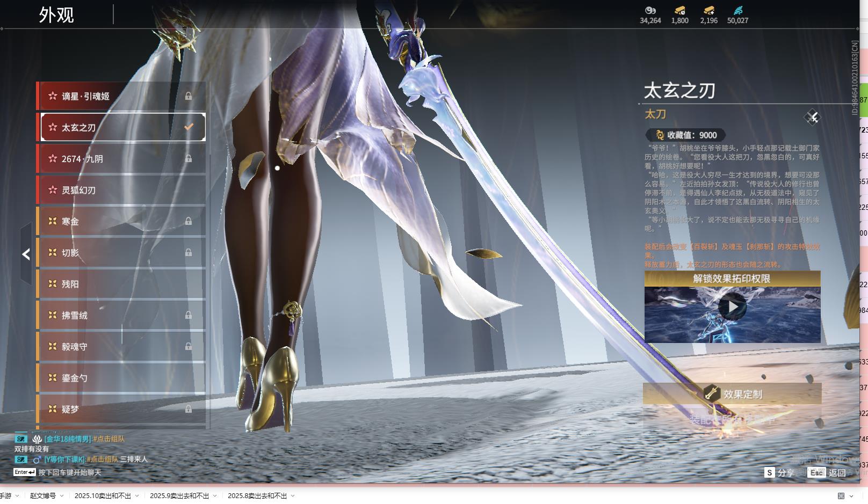
Task: Click the lock icon on 拂雪绒
Action: (x=189, y=315)
